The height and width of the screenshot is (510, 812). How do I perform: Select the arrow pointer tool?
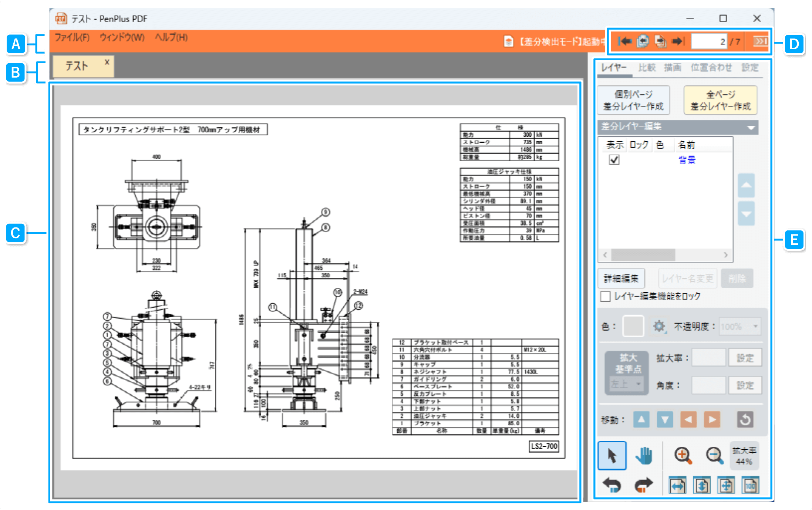(x=612, y=456)
